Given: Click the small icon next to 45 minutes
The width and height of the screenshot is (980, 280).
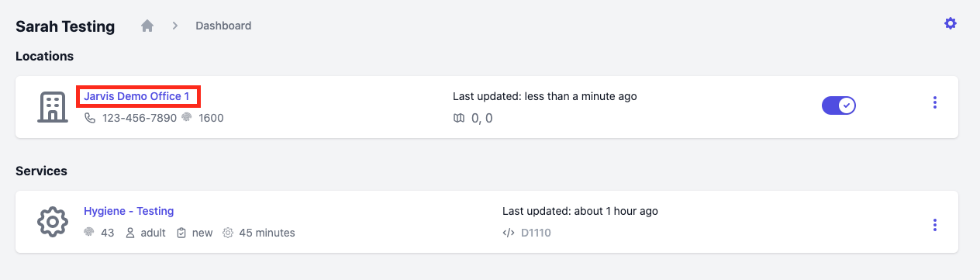Looking at the screenshot, I should click(228, 233).
